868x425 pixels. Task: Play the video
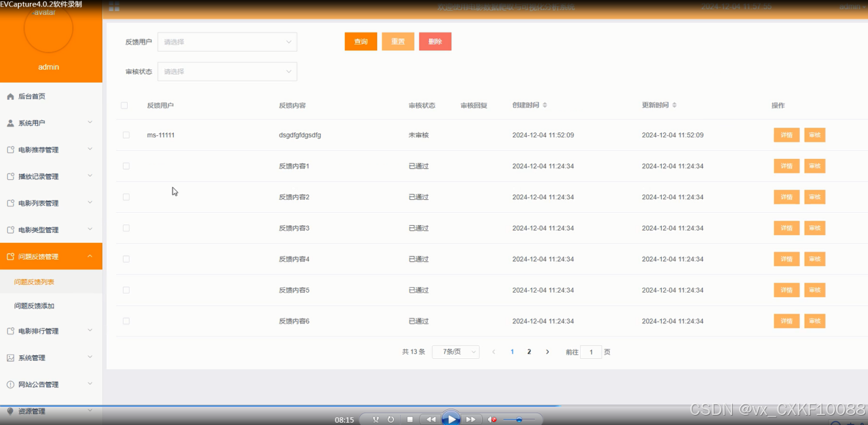coord(451,419)
